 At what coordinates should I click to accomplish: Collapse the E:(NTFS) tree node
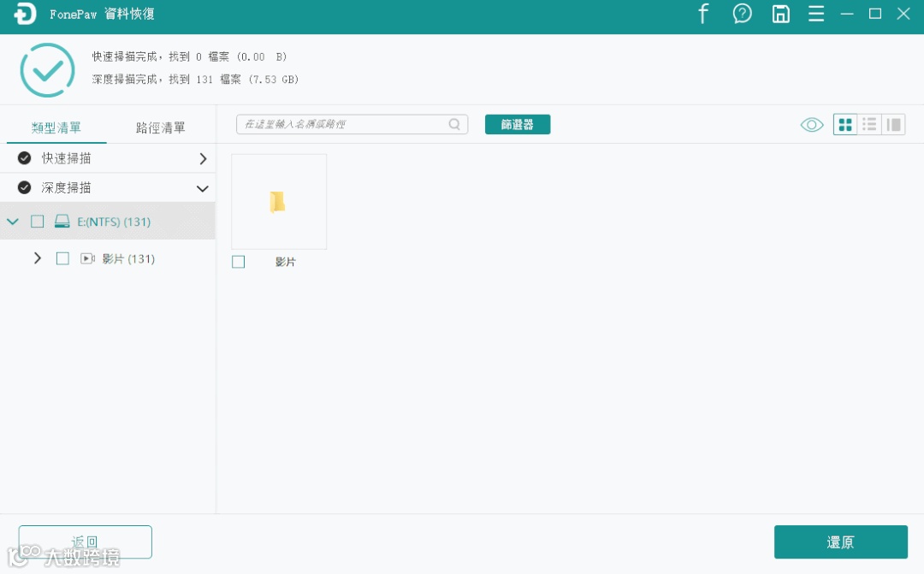[x=12, y=222]
